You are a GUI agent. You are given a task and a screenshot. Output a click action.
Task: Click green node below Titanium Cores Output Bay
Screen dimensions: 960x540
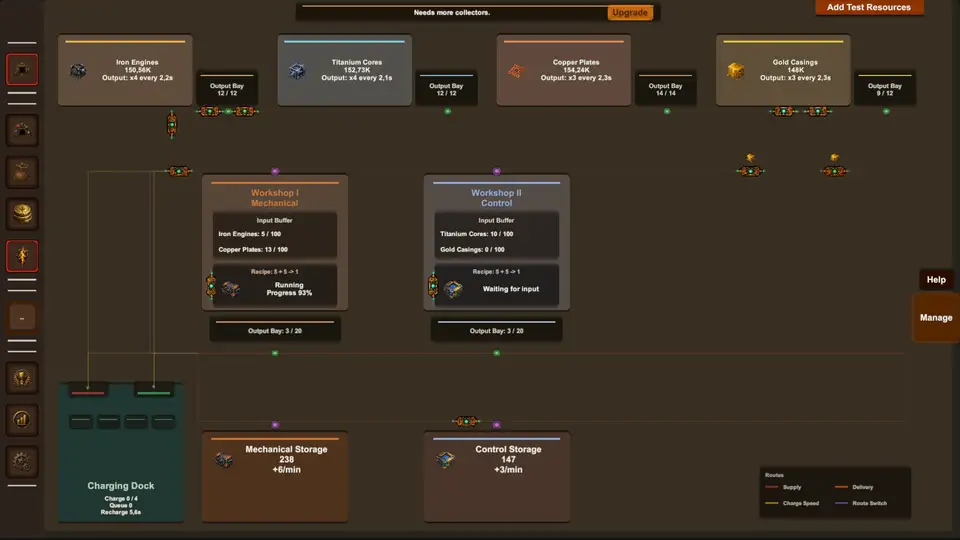[x=448, y=111]
